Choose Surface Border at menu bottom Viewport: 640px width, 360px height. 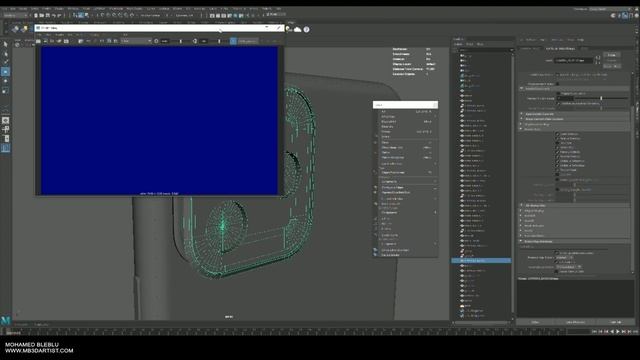tap(407, 255)
